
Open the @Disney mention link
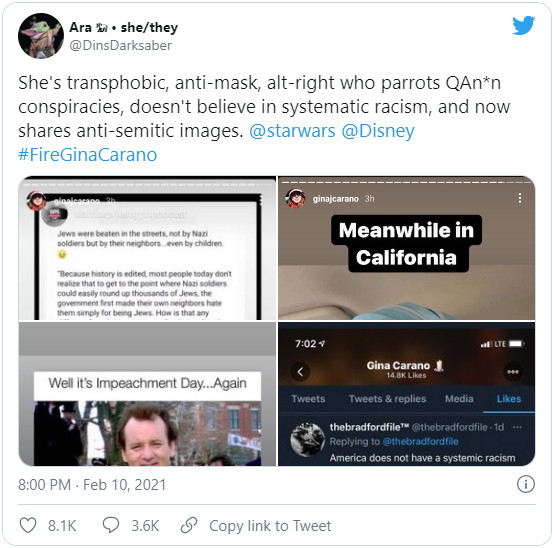[x=378, y=131]
